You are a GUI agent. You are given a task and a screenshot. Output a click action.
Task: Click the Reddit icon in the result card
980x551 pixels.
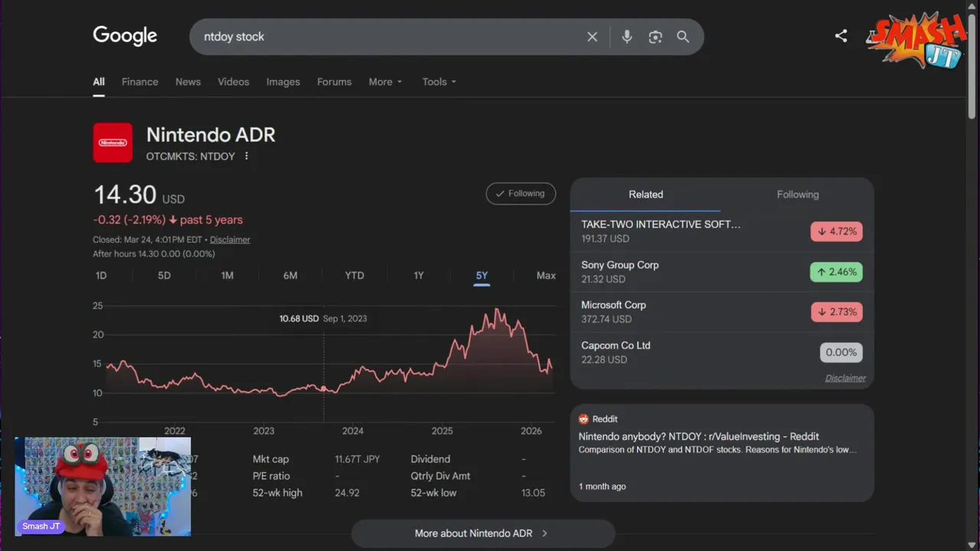tap(583, 419)
